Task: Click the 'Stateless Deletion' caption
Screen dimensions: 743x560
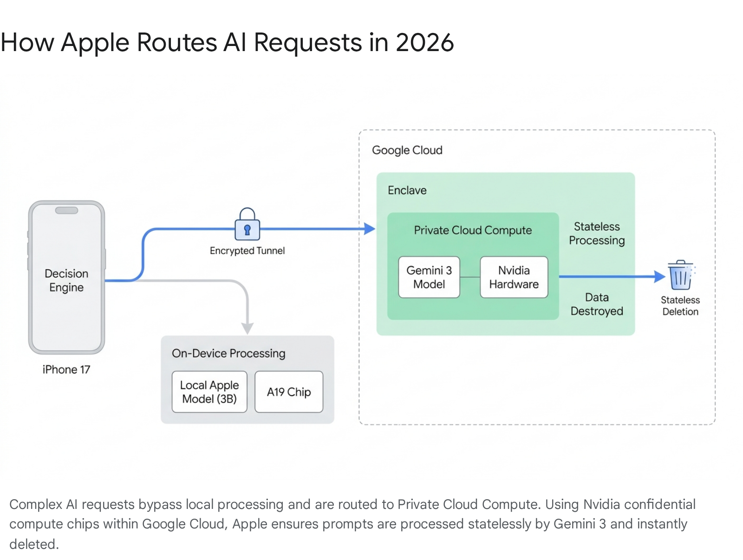Action: click(x=680, y=306)
